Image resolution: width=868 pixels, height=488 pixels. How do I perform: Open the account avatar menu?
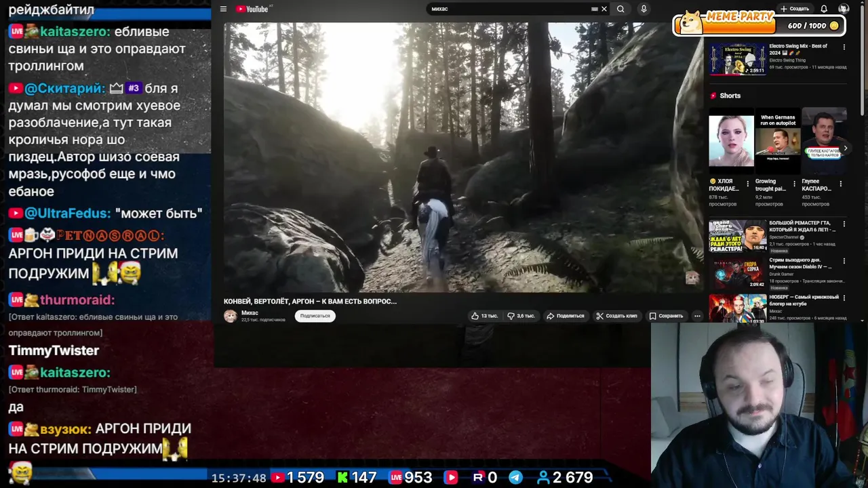click(844, 9)
